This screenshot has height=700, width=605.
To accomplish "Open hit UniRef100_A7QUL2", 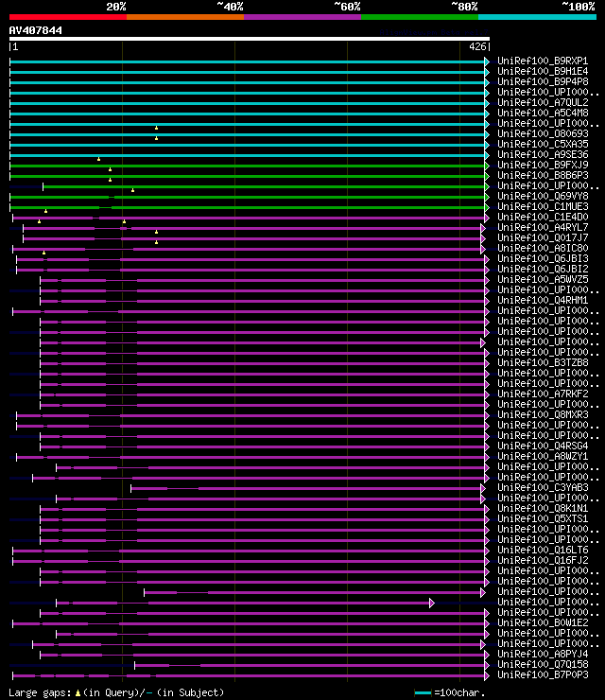I will (x=543, y=103).
